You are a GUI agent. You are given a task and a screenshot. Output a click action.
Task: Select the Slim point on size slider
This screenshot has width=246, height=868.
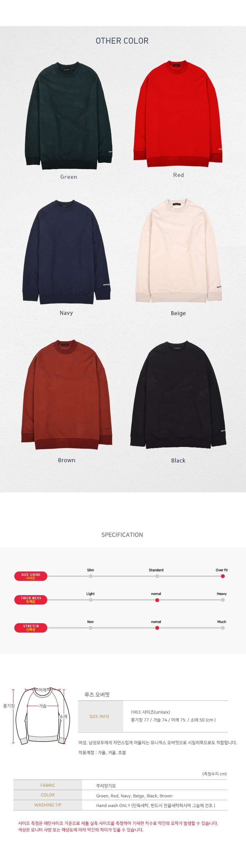click(91, 576)
